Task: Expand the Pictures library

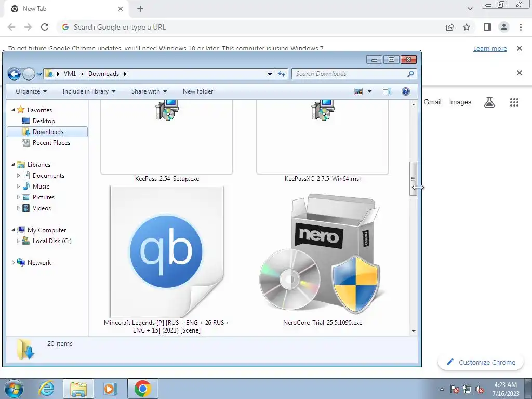Action: click(18, 197)
